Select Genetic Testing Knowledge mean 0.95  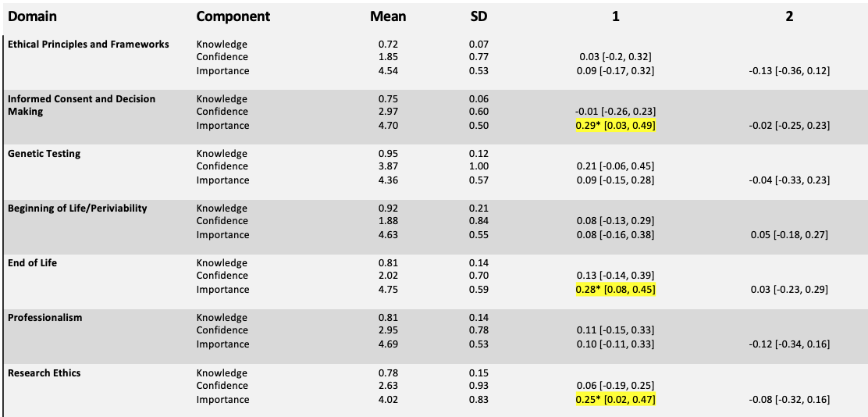click(388, 154)
